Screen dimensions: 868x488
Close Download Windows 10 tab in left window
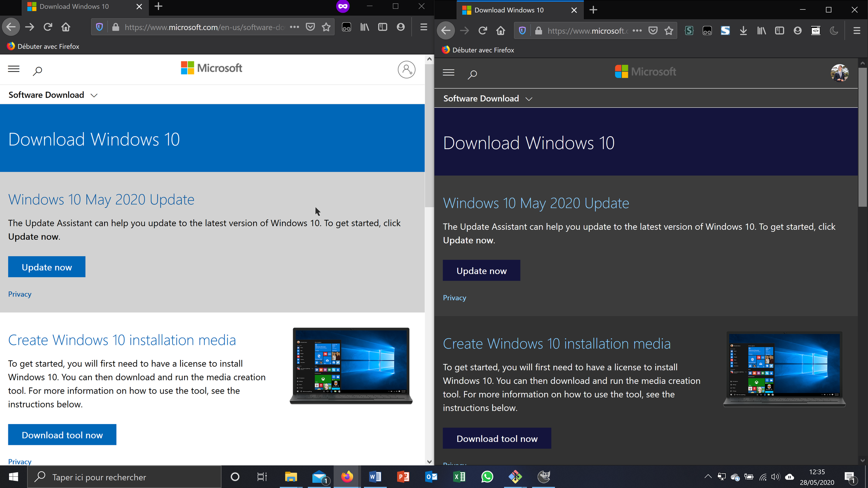139,7
